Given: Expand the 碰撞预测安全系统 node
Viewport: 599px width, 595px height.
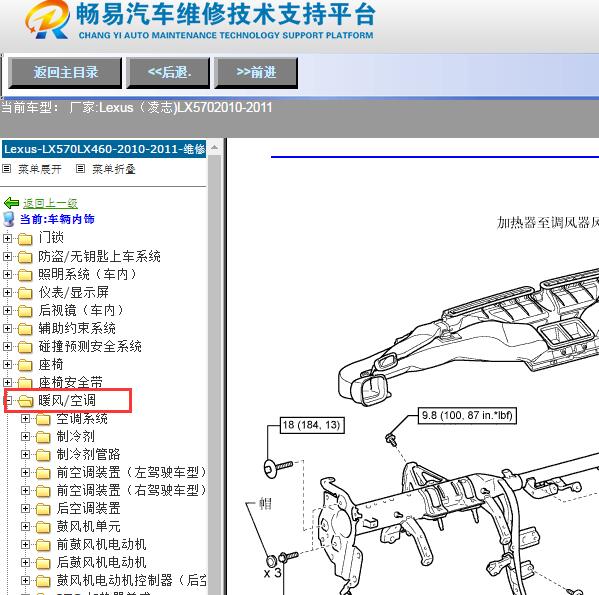Looking at the screenshot, I should coord(7,346).
